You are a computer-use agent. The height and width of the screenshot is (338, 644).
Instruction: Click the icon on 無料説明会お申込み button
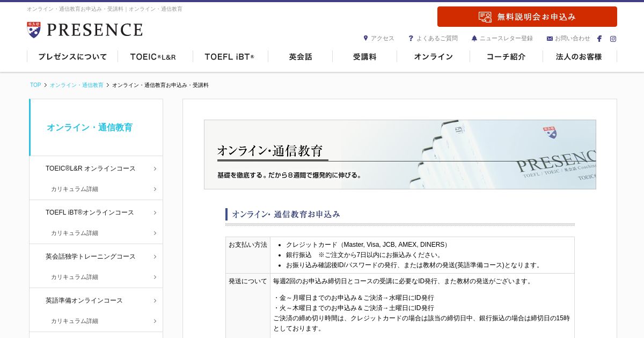[485, 17]
